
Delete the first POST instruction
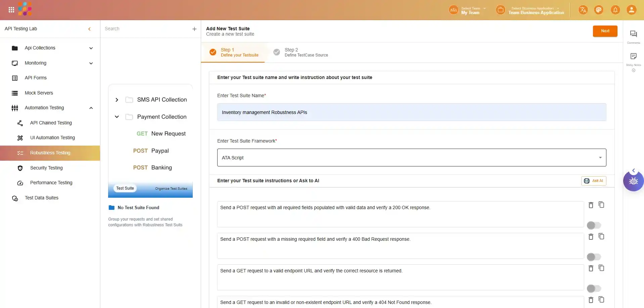point(591,205)
